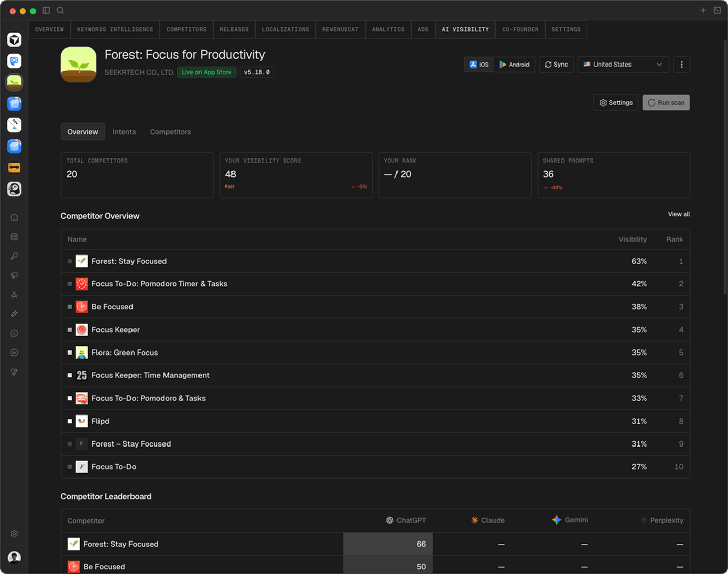728x574 pixels.
Task: Click the window's vertical scrollbar
Action: click(725, 168)
